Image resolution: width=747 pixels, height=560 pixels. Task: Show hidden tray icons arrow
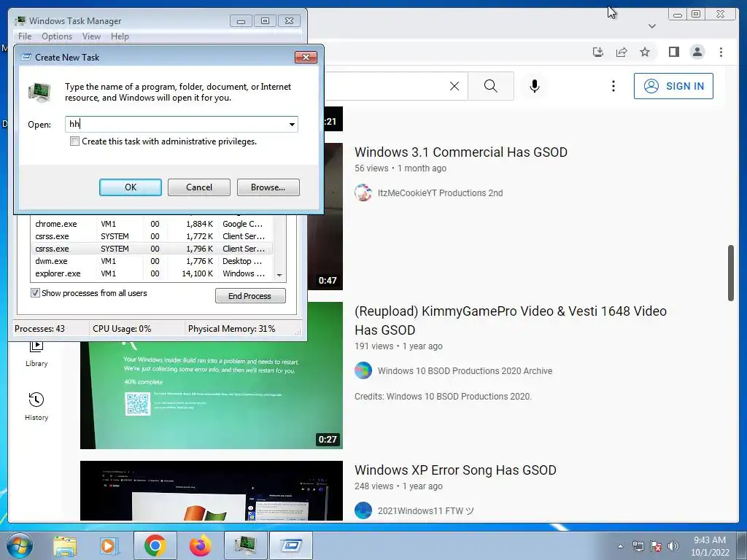(x=620, y=546)
